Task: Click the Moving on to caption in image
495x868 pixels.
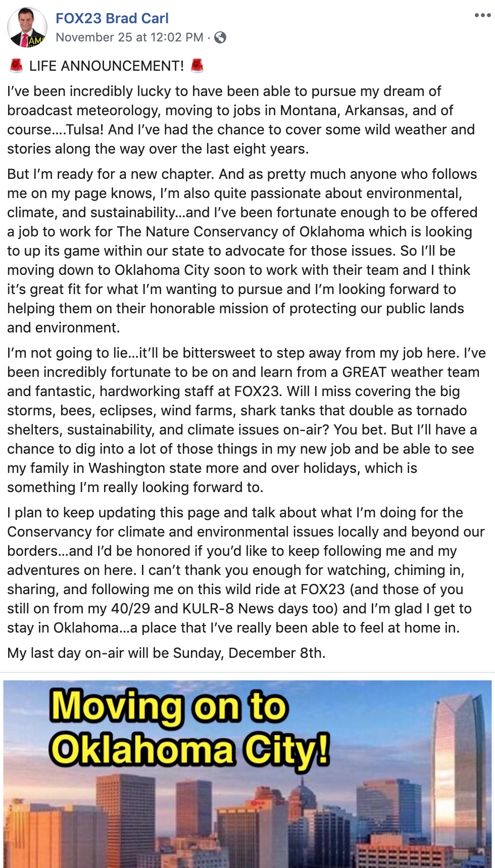Action: pos(169,707)
